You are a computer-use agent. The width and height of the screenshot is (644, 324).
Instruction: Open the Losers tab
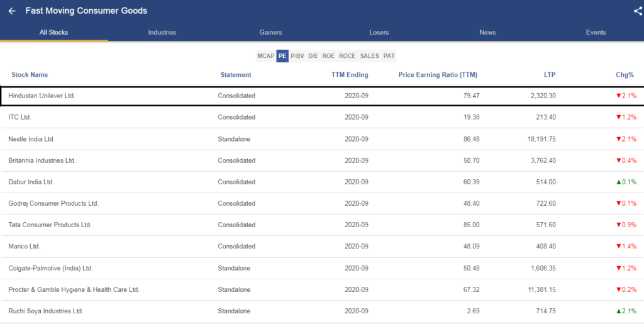point(379,33)
